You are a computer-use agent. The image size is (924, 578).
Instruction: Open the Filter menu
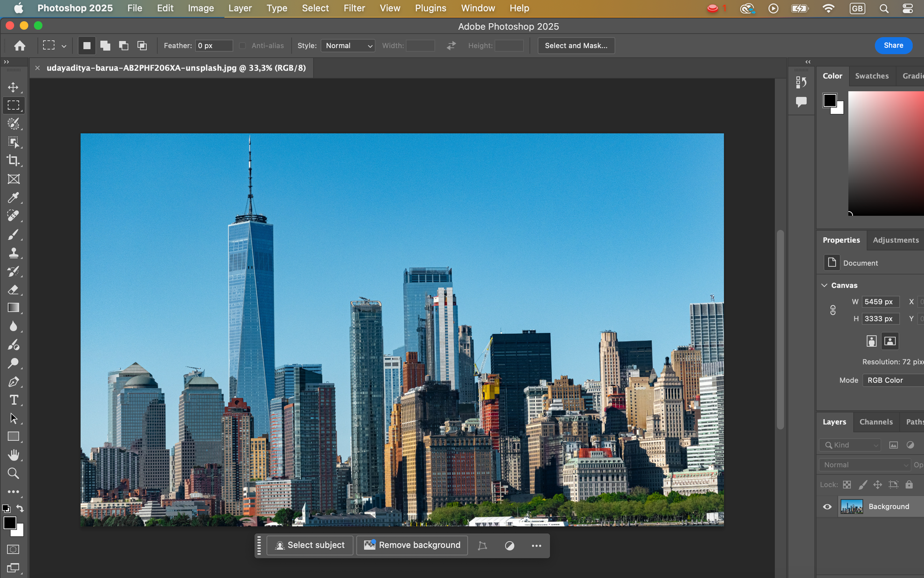tap(354, 8)
